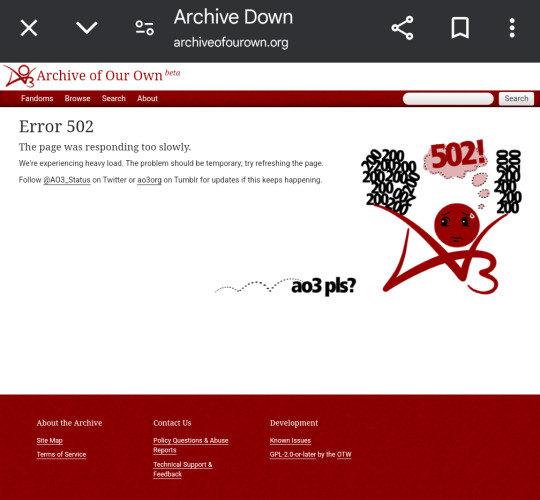Minimize tab with the down chevron

[86, 28]
